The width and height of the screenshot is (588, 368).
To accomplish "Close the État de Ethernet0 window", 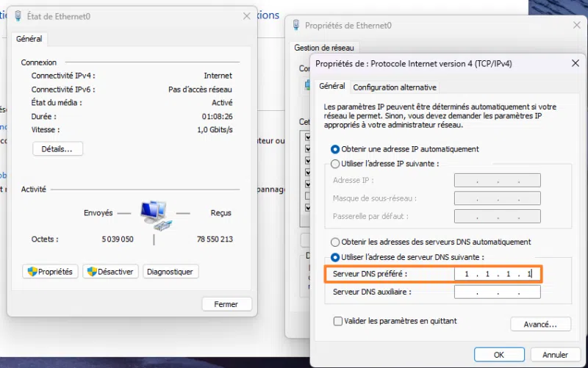I will click(247, 16).
